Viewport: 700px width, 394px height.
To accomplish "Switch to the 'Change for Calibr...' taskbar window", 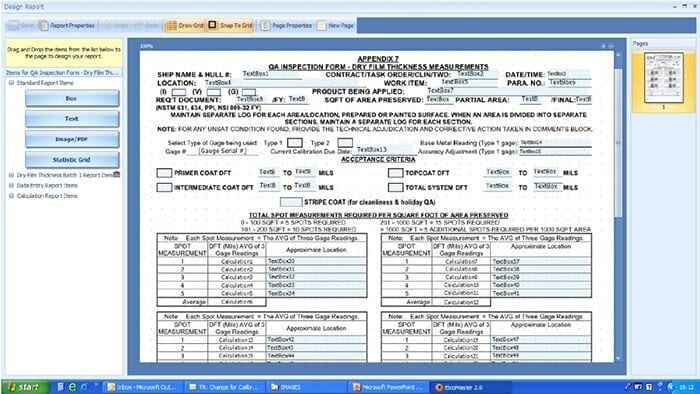I will click(224, 387).
